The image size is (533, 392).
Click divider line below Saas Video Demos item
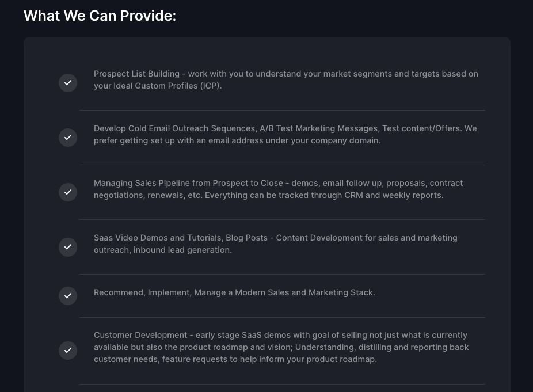pos(282,274)
